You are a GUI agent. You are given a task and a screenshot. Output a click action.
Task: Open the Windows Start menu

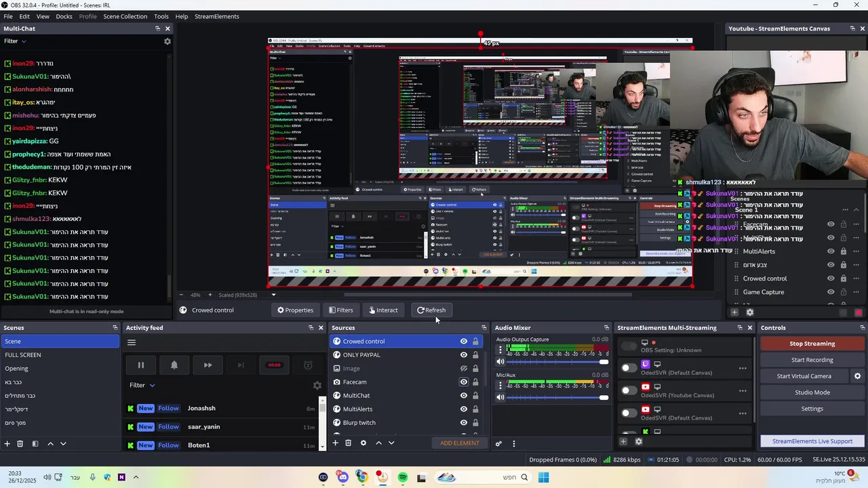point(543,477)
